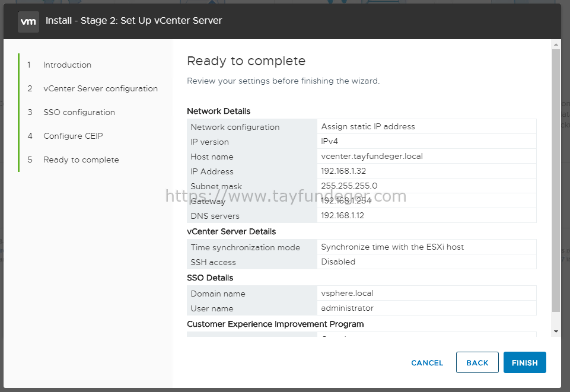
Task: Click 'Synchronize time with the ESXi host'
Action: (x=392, y=247)
